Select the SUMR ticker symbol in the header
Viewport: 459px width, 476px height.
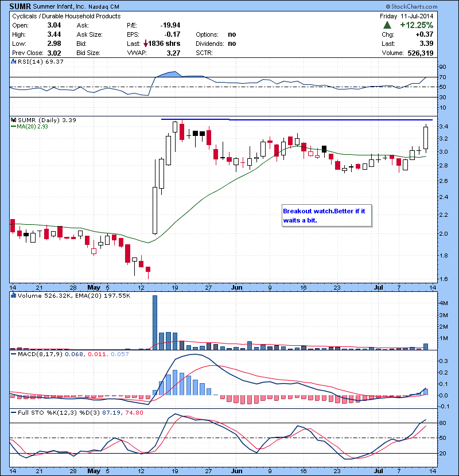[20, 6]
